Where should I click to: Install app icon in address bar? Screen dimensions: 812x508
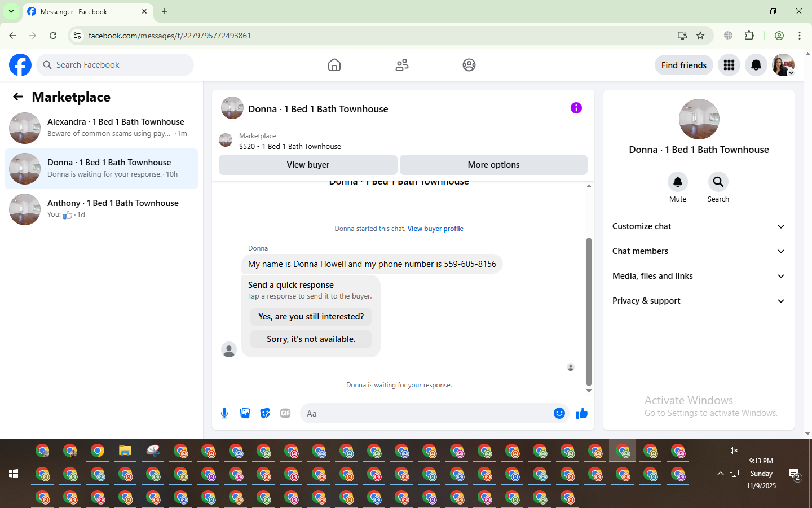click(682, 36)
